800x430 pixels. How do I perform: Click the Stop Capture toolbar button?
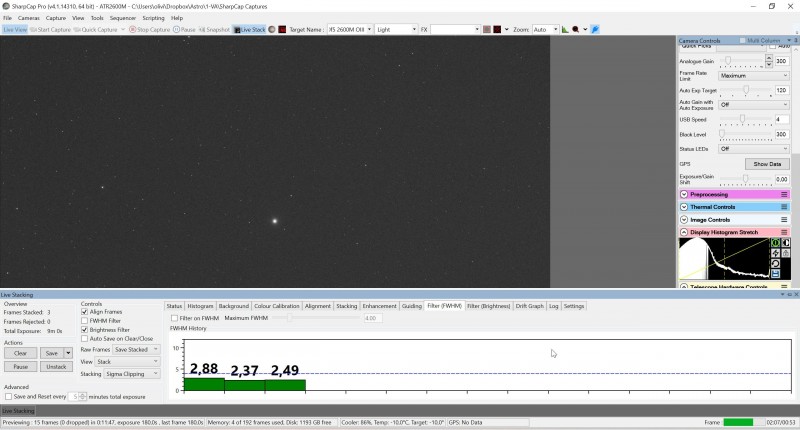tap(149, 30)
